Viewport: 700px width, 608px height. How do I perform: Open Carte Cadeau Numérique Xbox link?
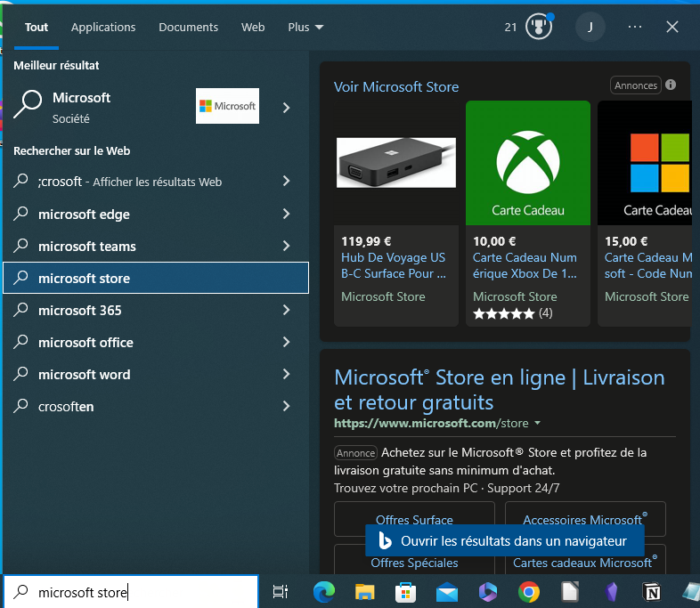point(525,265)
